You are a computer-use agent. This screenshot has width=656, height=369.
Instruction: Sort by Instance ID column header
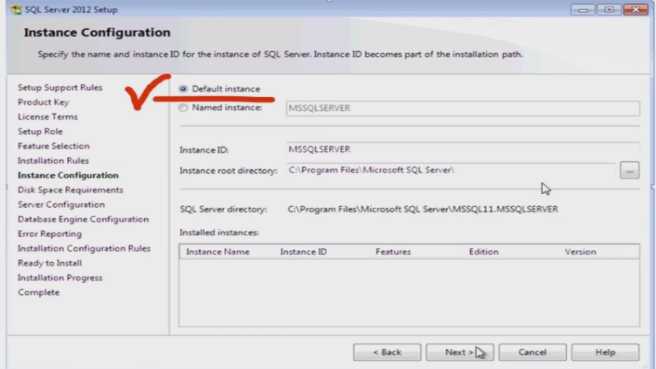(303, 252)
